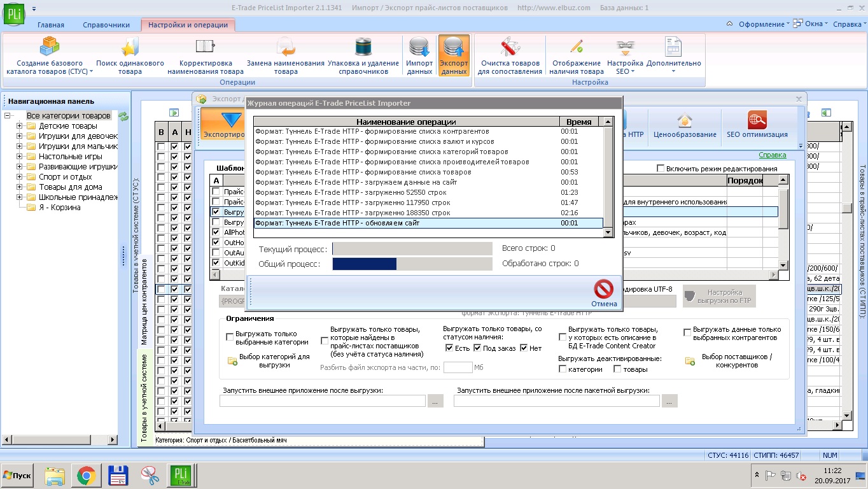
Task: Open Поиск одинакового товара tool in ribbon
Action: coord(130,55)
